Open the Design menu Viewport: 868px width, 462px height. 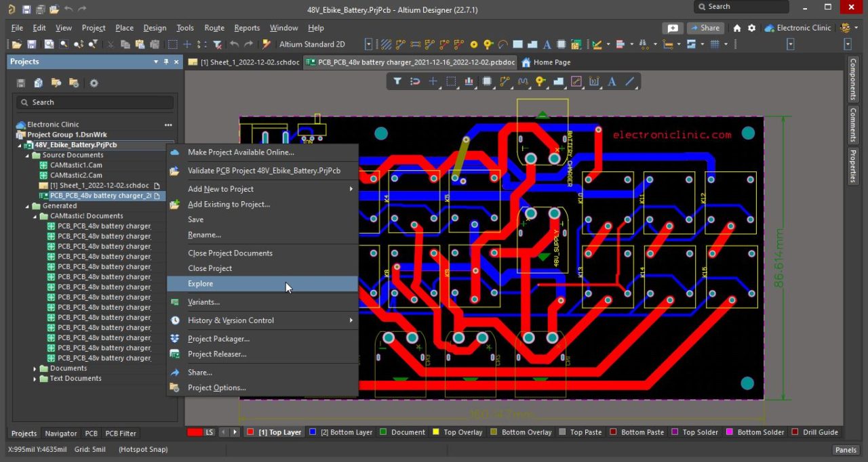155,28
